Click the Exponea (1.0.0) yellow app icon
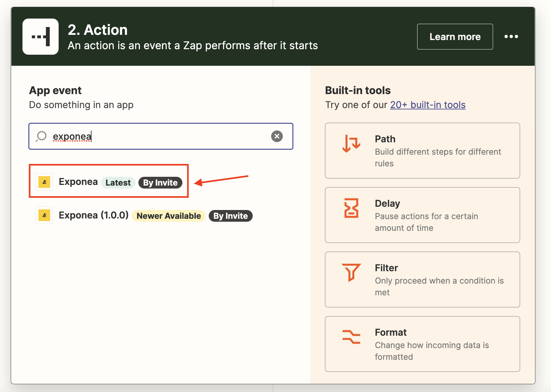551x392 pixels. pyautogui.click(x=44, y=215)
